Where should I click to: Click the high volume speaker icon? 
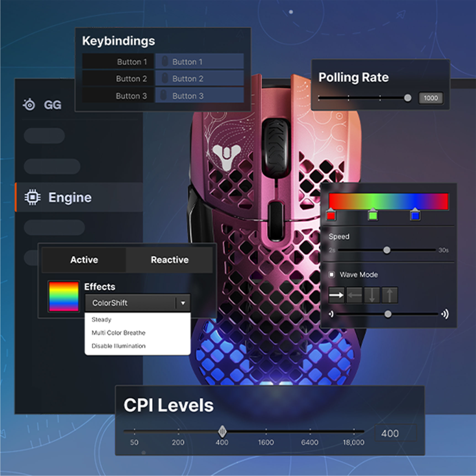click(x=445, y=314)
